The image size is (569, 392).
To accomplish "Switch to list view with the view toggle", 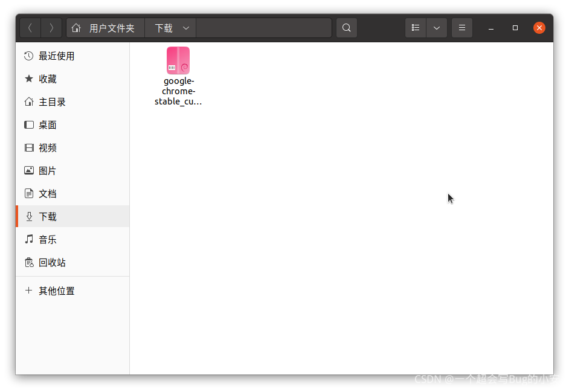I will click(416, 28).
